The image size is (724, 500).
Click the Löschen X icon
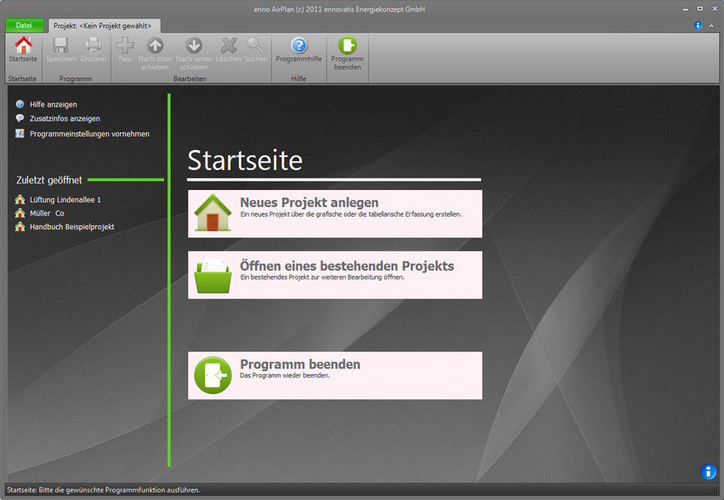pyautogui.click(x=228, y=48)
